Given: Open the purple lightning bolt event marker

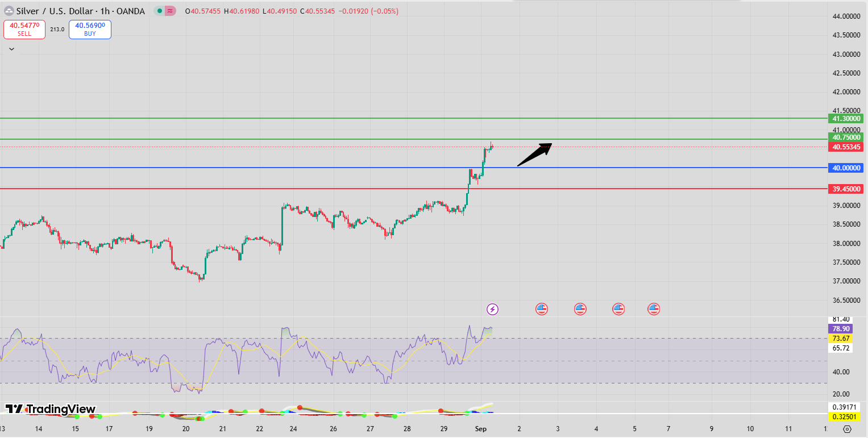Looking at the screenshot, I should coord(492,308).
